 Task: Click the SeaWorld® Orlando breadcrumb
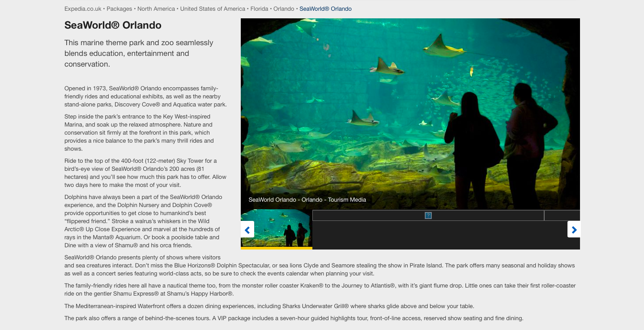(x=325, y=9)
